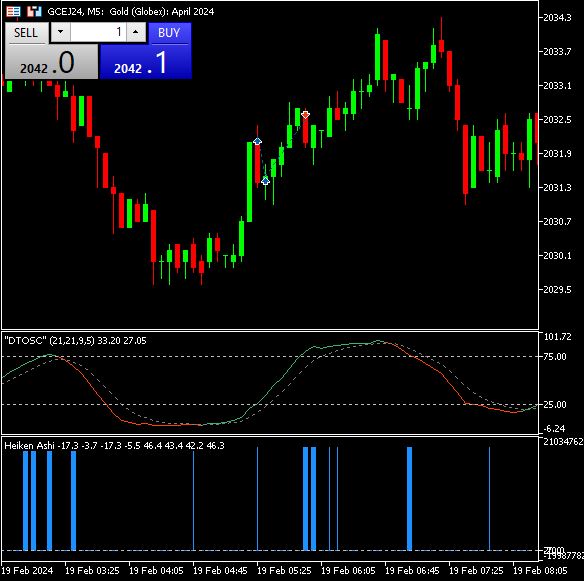Select the upper blue buy trade arrow marker
The width and height of the screenshot is (584, 581).
[x=257, y=142]
